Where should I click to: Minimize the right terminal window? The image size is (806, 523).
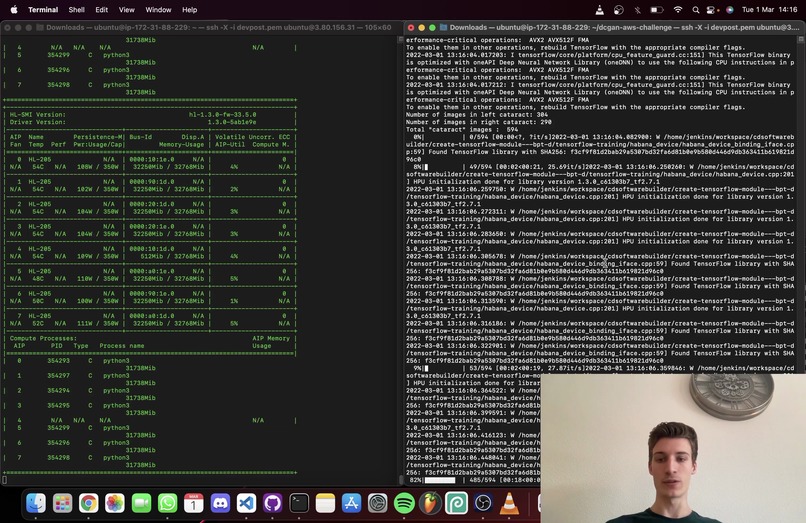(422, 28)
